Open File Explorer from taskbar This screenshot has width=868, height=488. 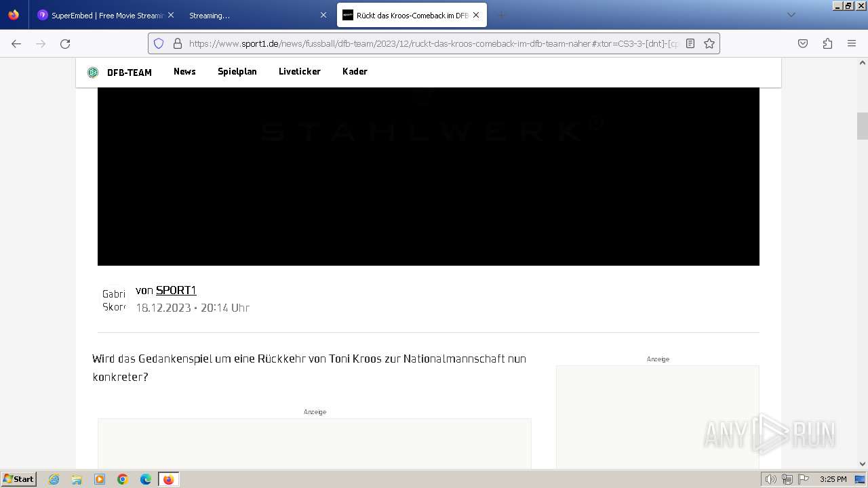[77, 479]
